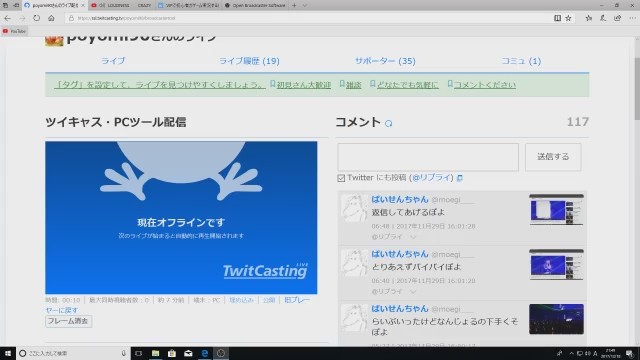
Task: Open OBS Studio taskbar icon
Action: pos(221,353)
